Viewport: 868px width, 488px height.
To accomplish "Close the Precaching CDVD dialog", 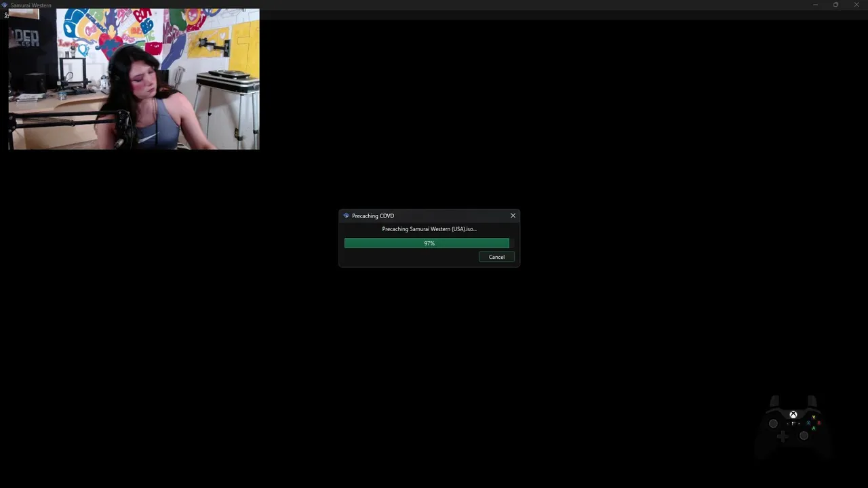I will (513, 216).
